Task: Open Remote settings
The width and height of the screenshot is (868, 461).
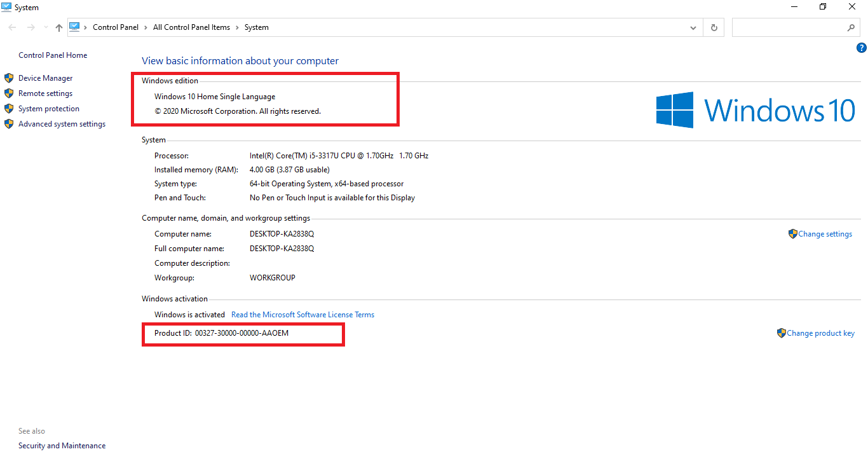Action: tap(46, 93)
